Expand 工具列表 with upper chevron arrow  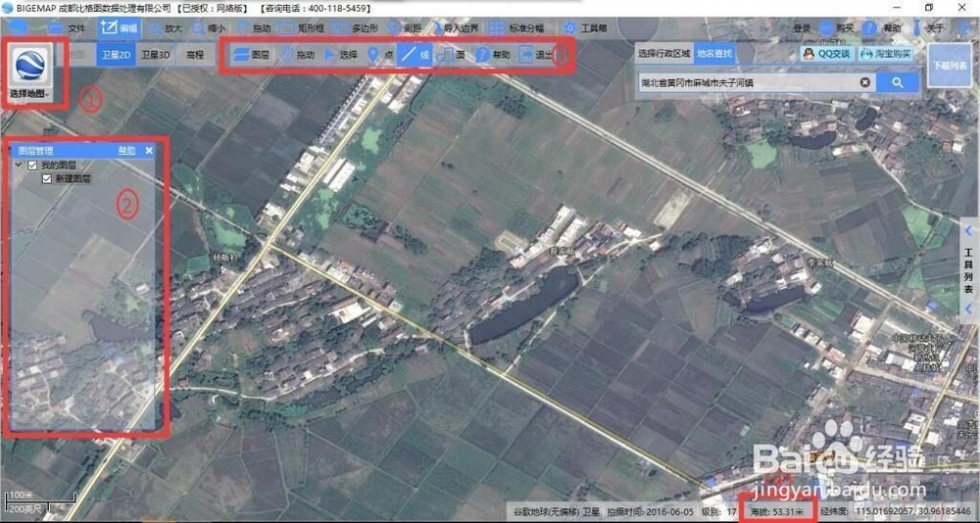pos(969,230)
